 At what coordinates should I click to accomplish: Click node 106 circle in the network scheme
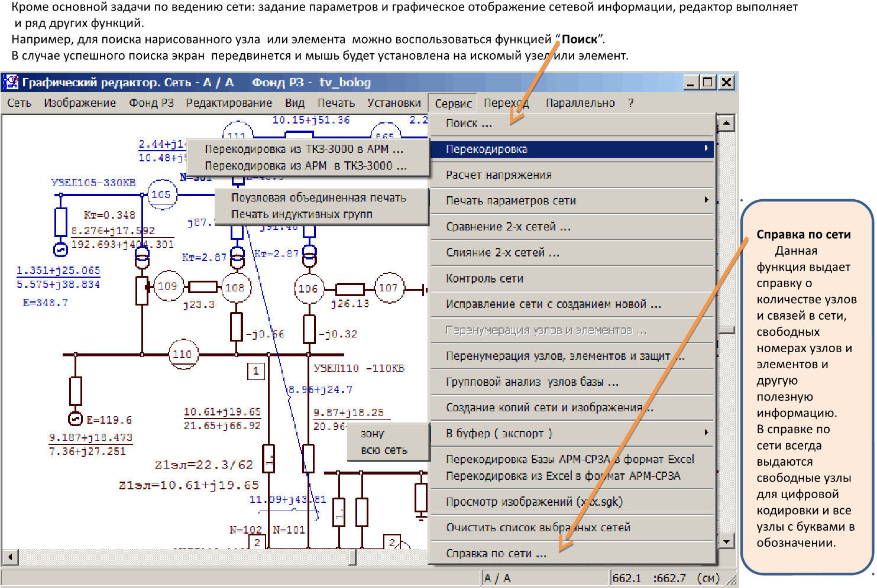(x=308, y=288)
